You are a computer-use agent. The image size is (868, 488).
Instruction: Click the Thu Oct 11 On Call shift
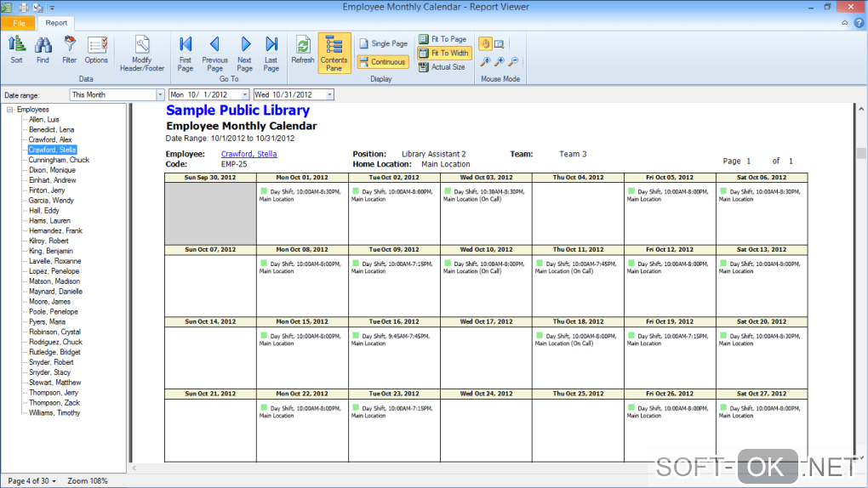tap(576, 267)
